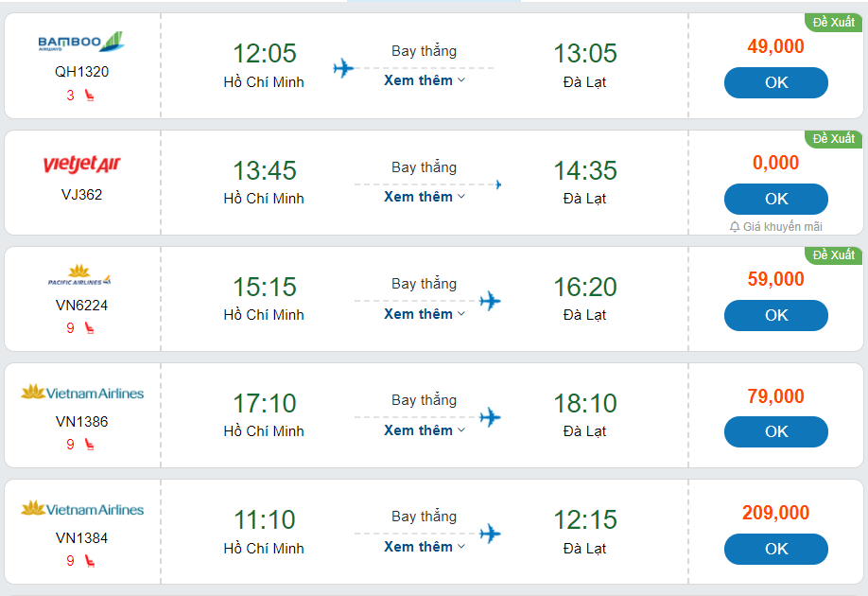Expand Xem thêm for the 13:45 Vietjet flight
This screenshot has height=596, width=868.
tap(425, 197)
